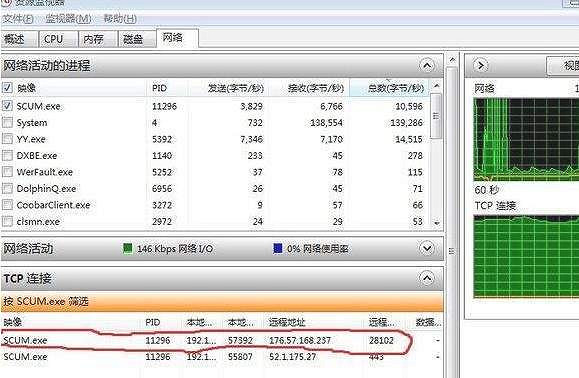The width and height of the screenshot is (579, 378).
Task: Switch to the 磁盘 tab
Action: click(137, 39)
